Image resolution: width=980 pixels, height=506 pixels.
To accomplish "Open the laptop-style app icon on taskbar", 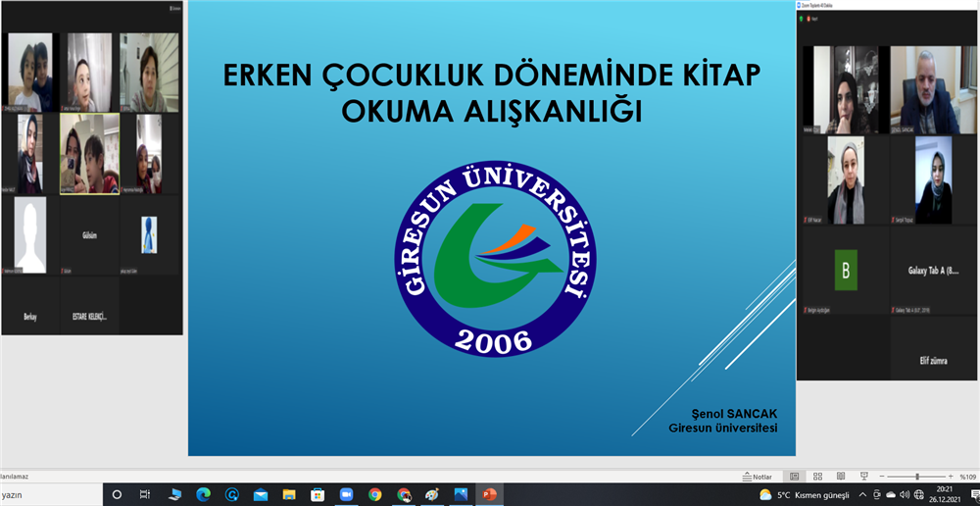I will point(175,495).
